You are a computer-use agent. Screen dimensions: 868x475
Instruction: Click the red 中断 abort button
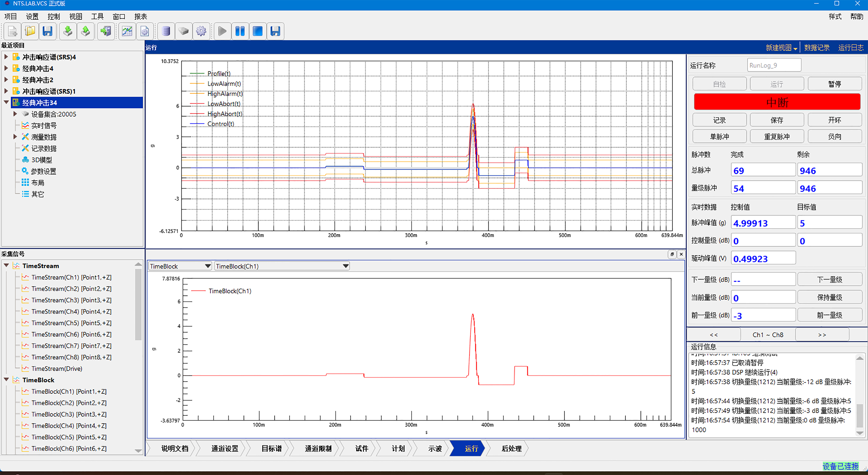pos(777,102)
